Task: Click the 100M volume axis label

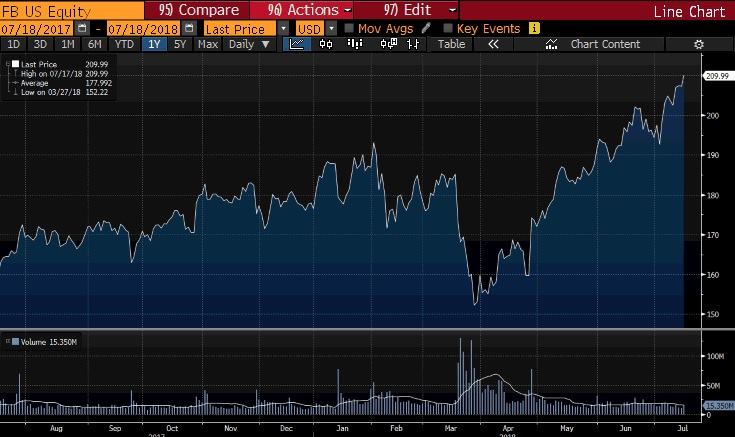Action: click(x=715, y=356)
